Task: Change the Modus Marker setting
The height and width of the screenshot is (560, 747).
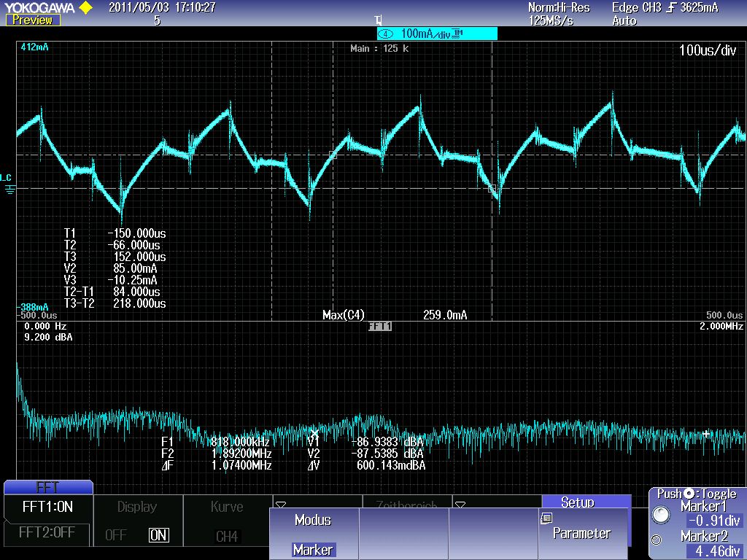Action: [x=313, y=534]
